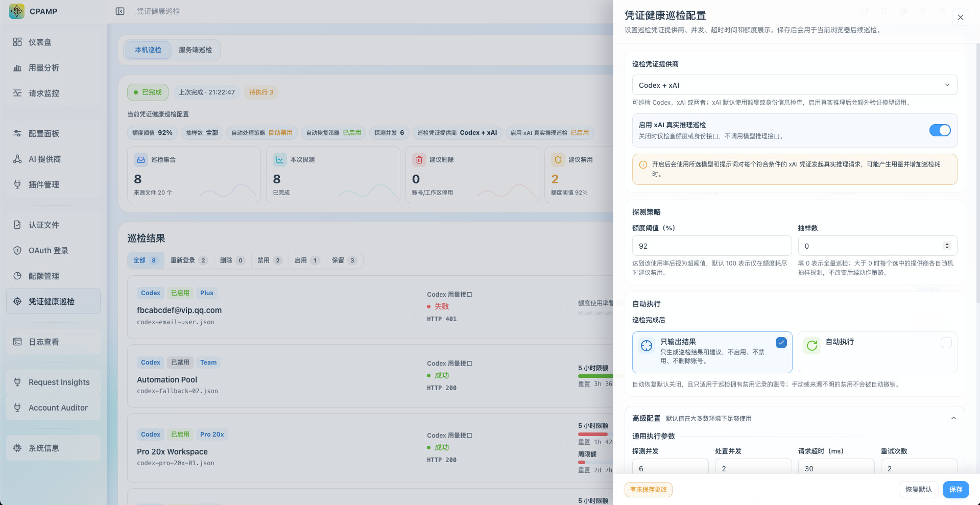Focus the 重试次数 input field
This screenshot has height=505, width=980.
pos(919,466)
